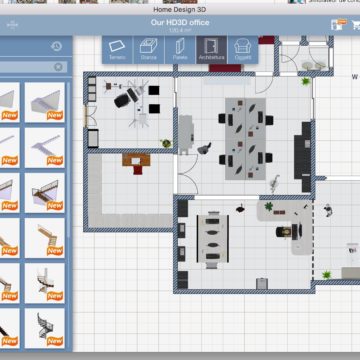Select the white spiral staircase thumbnail
Image resolution: width=360 pixels, height=360 pixels.
[x=45, y=283]
